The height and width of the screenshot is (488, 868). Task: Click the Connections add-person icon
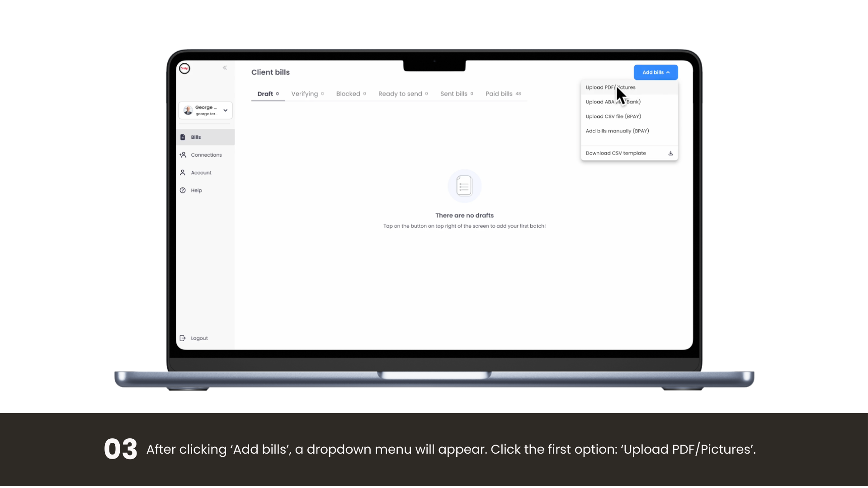pos(183,155)
